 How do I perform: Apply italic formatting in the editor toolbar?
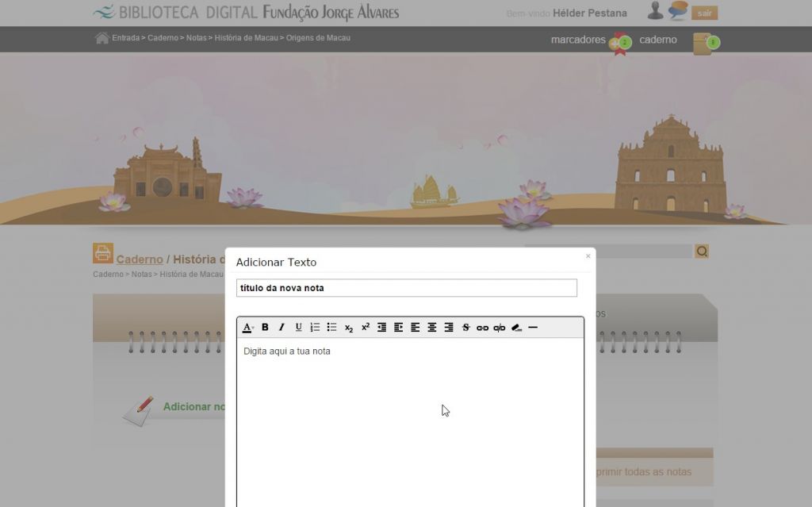[x=282, y=327]
